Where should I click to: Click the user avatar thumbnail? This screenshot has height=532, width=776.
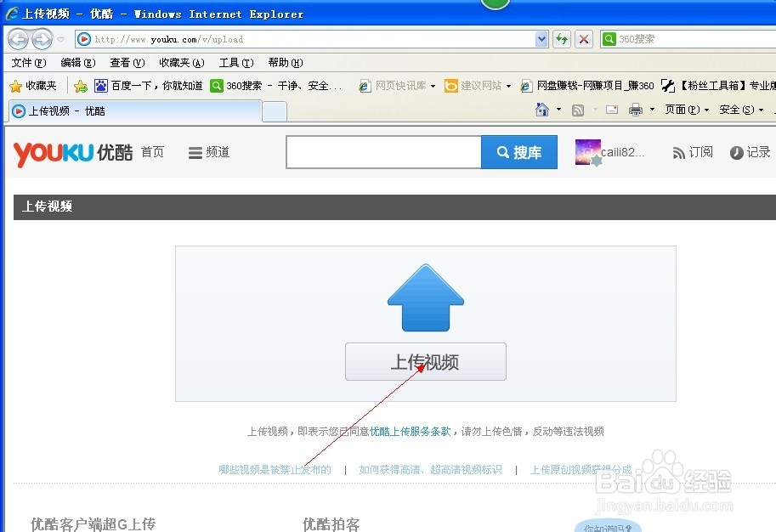point(588,152)
